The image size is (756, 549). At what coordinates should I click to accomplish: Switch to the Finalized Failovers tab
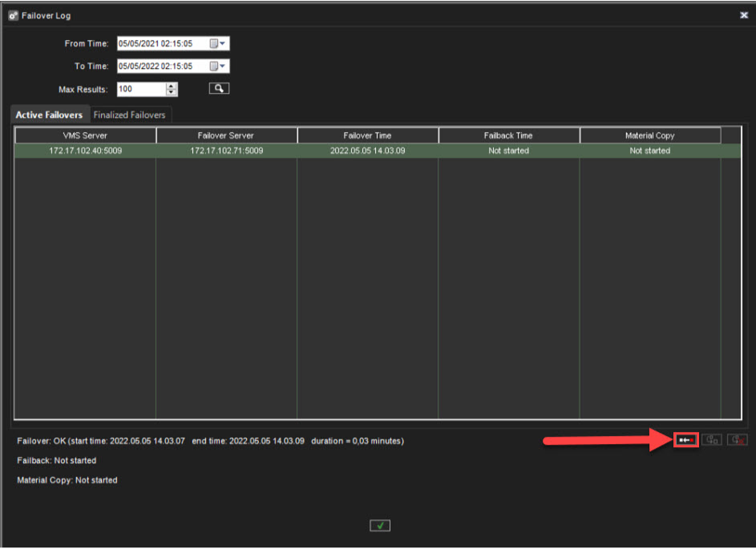click(x=129, y=115)
